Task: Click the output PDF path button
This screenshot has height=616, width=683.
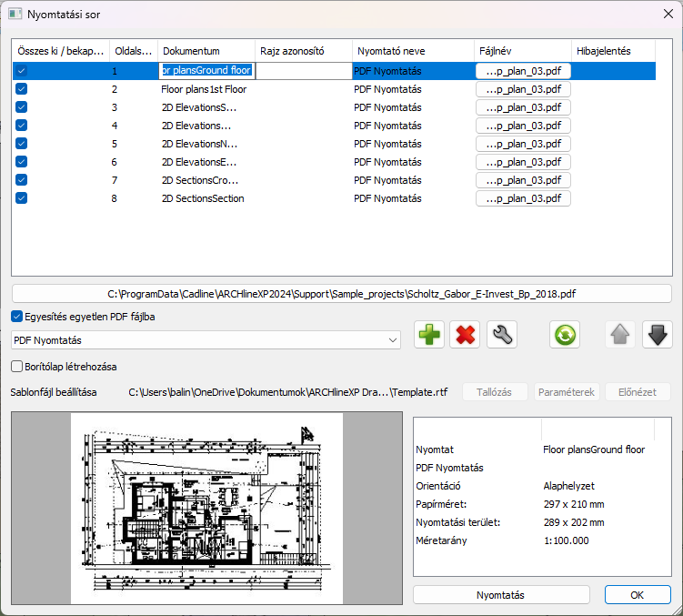Action: pos(341,294)
